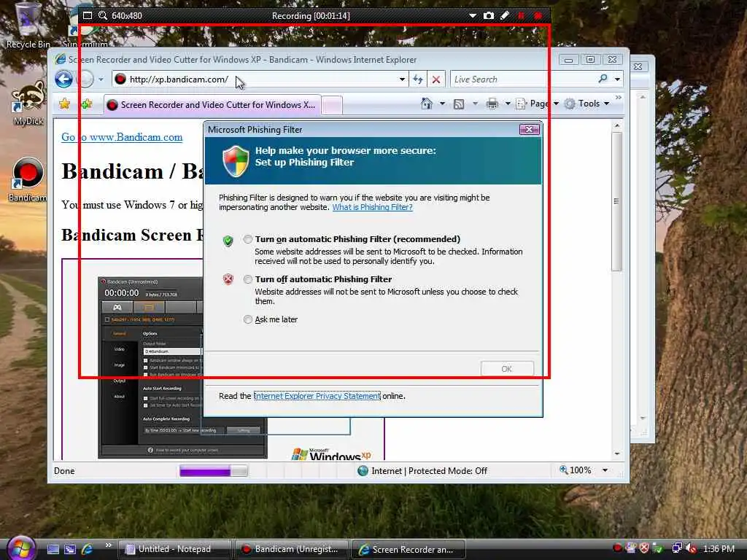The width and height of the screenshot is (747, 560).
Task: Click the magnifier icon on Bandicam recording bar
Action: click(102, 16)
